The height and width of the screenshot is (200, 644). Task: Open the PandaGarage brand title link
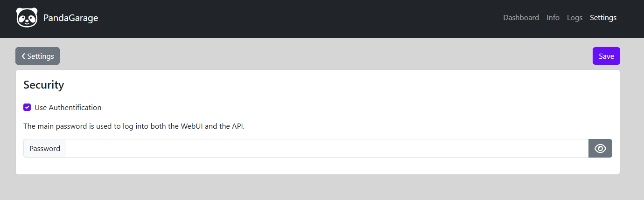coord(70,18)
